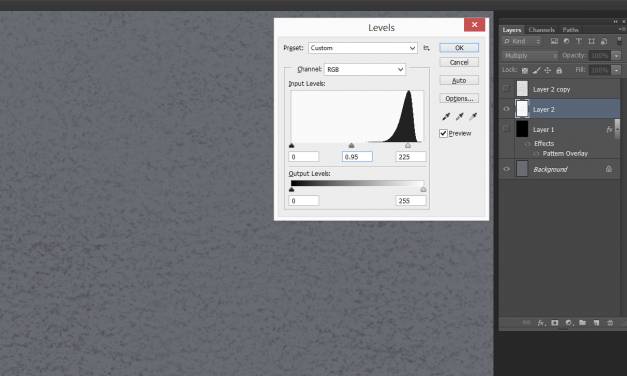Image resolution: width=627 pixels, height=376 pixels.
Task: Delete layer with the trash icon
Action: [x=610, y=323]
